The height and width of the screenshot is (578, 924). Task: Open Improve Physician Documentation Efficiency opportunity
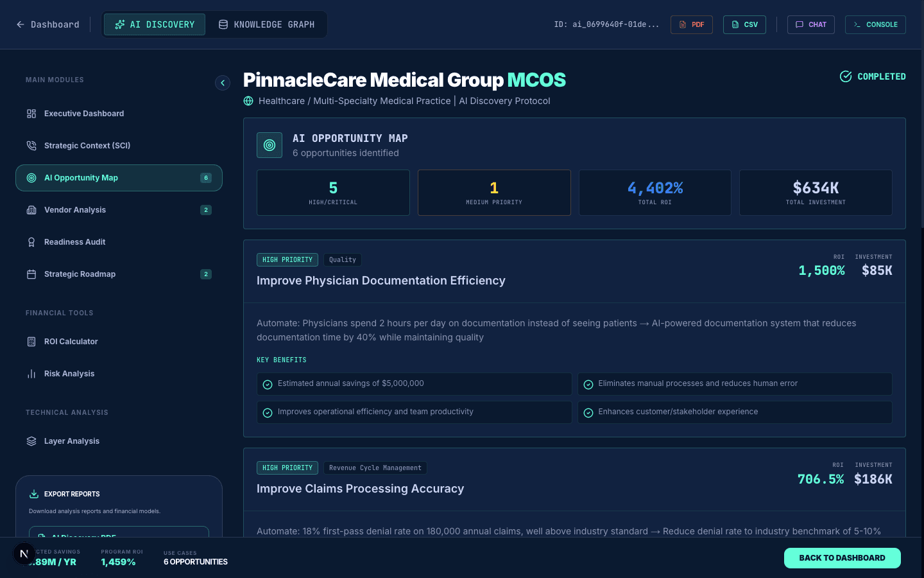pyautogui.click(x=381, y=281)
